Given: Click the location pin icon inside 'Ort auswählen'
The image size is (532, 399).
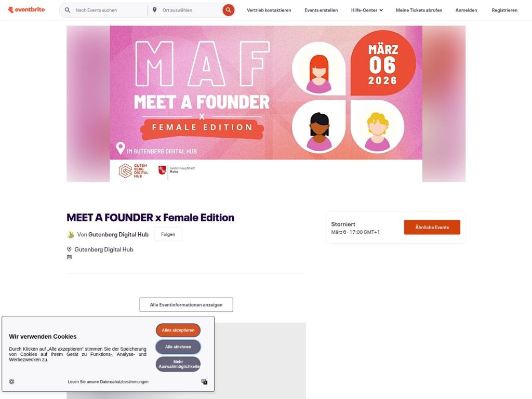Looking at the screenshot, I should [x=154, y=9].
